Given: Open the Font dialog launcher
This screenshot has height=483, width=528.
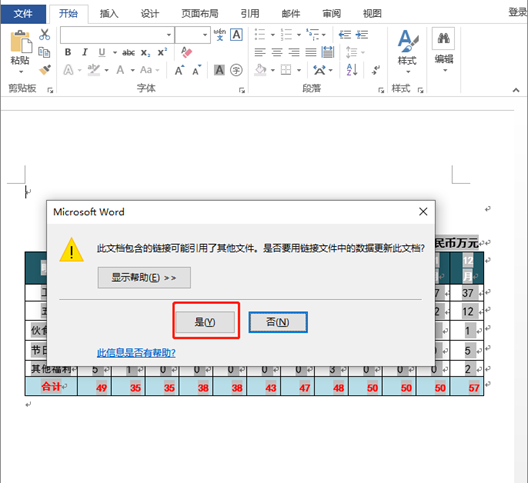Looking at the screenshot, I should pyautogui.click(x=242, y=90).
